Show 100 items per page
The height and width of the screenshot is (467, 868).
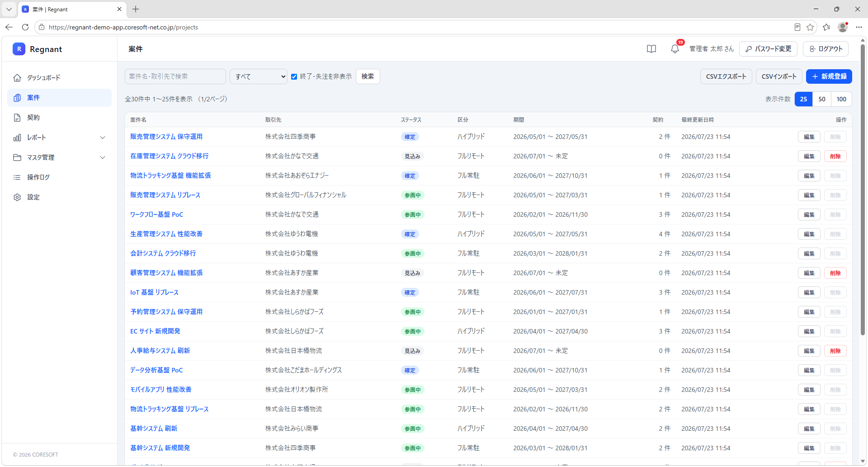(x=841, y=99)
